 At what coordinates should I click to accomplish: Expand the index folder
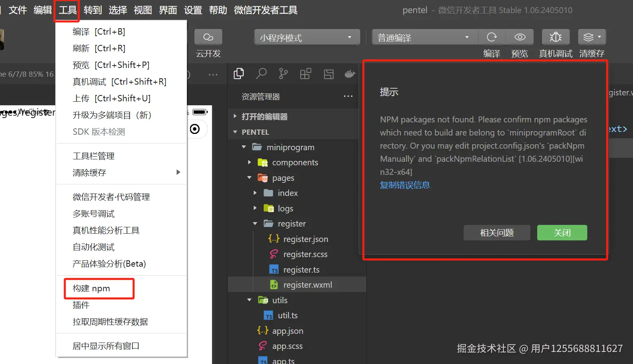pyautogui.click(x=255, y=193)
